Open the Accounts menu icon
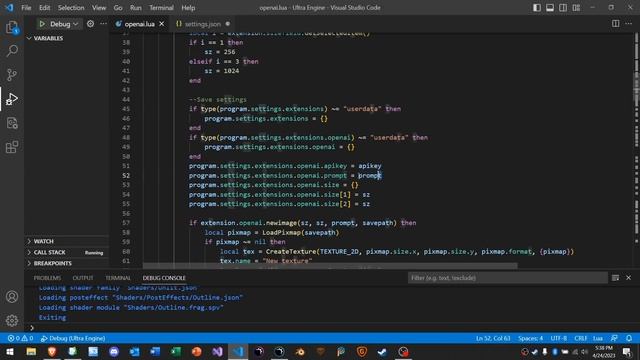The width and height of the screenshot is (640, 360). pyautogui.click(x=12, y=297)
